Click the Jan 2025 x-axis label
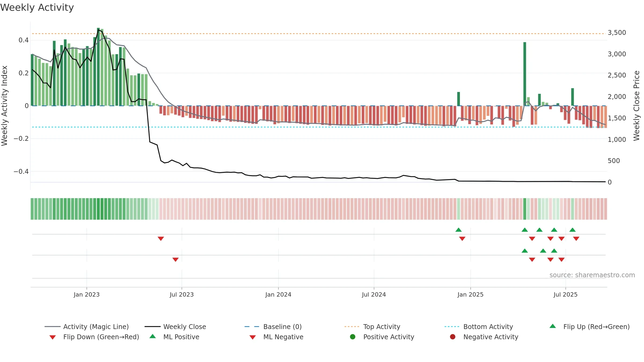Screen dimensions: 644x362 tap(470, 294)
